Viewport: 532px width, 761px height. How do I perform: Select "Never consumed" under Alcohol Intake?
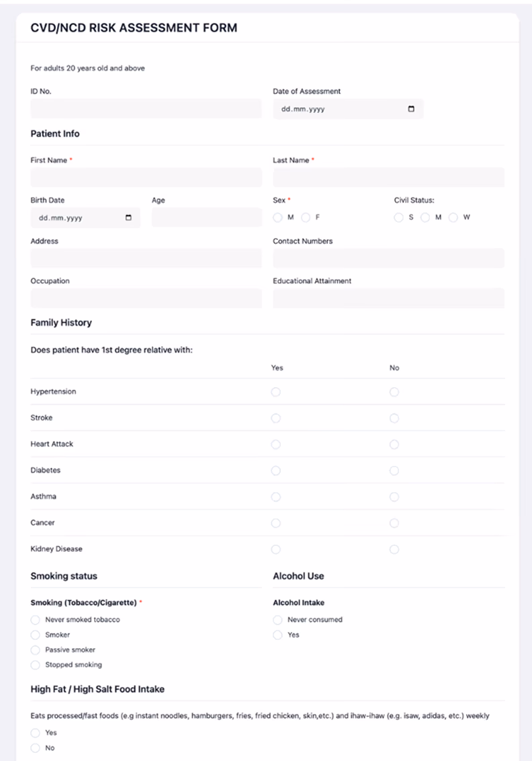click(277, 619)
